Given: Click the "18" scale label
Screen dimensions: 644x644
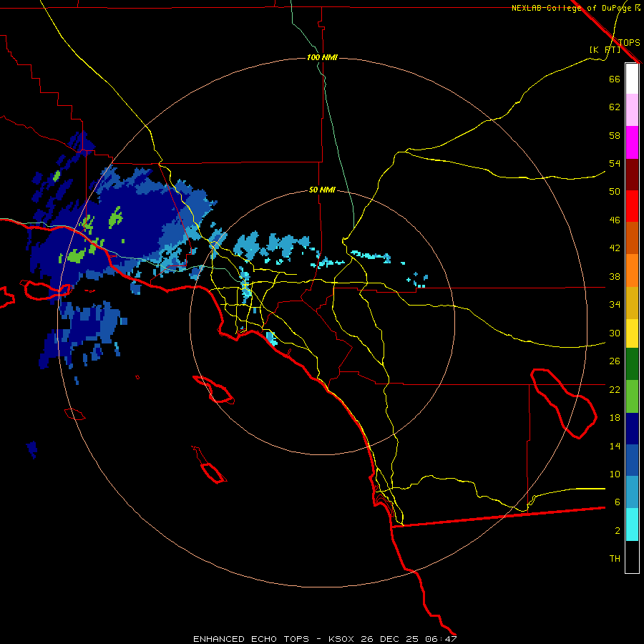Looking at the screenshot, I should pos(615,418).
